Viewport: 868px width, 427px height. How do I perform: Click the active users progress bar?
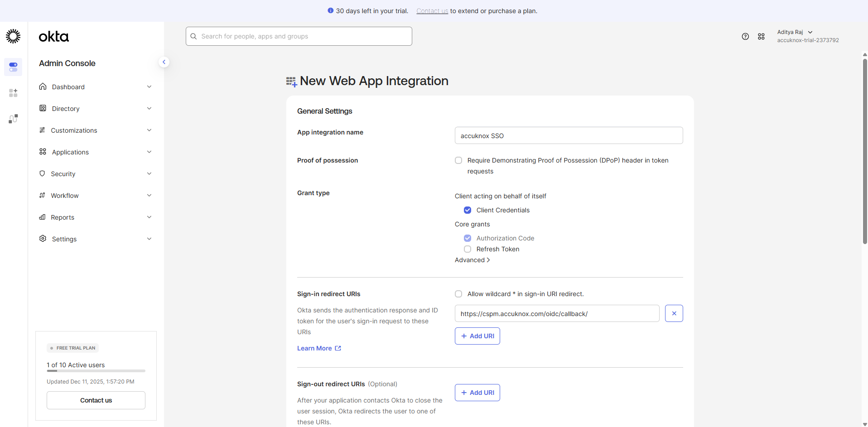pos(96,371)
